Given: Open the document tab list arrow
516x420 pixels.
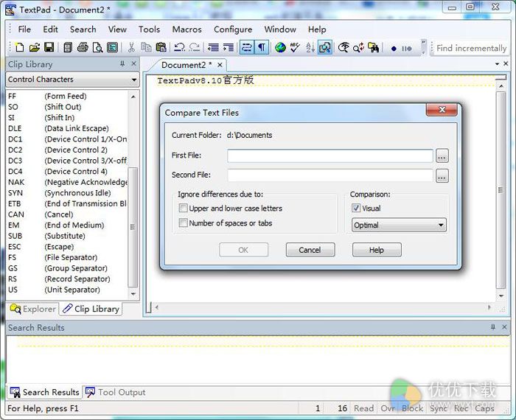Looking at the screenshot, I should coord(497,64).
